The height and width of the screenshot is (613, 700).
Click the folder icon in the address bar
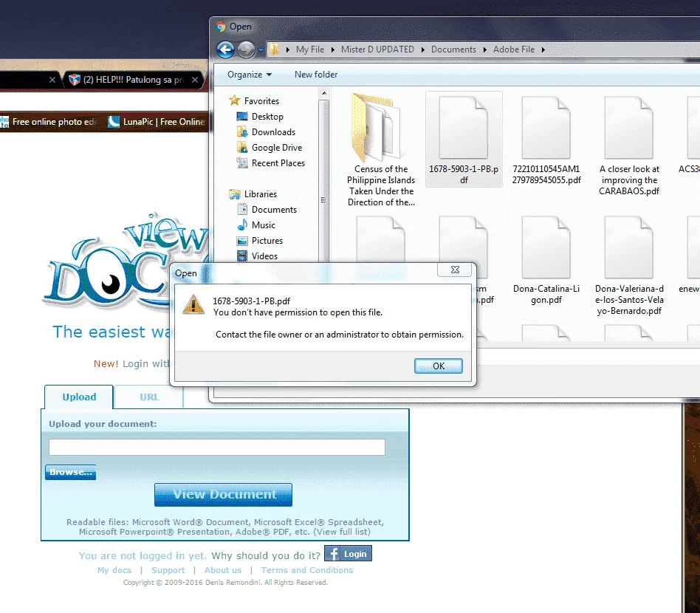(275, 49)
